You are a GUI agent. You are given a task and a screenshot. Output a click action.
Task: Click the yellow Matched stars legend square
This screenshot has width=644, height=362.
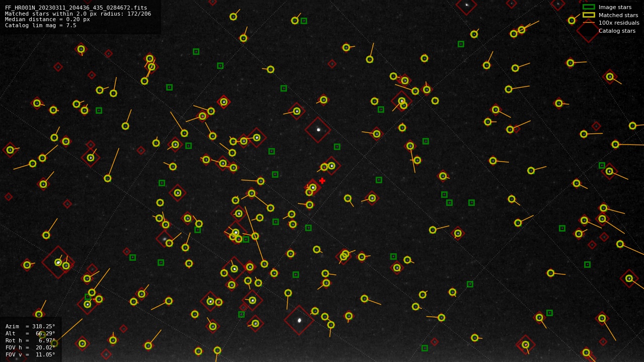point(589,15)
